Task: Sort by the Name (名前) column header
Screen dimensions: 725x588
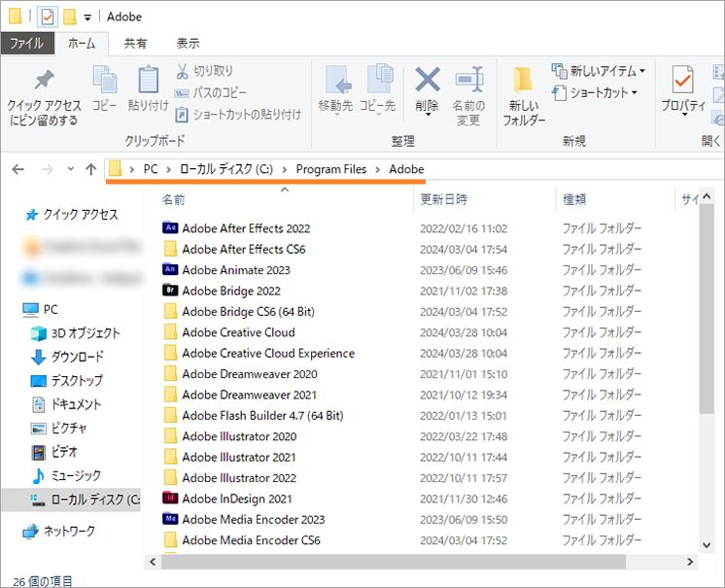Action: coord(173,199)
